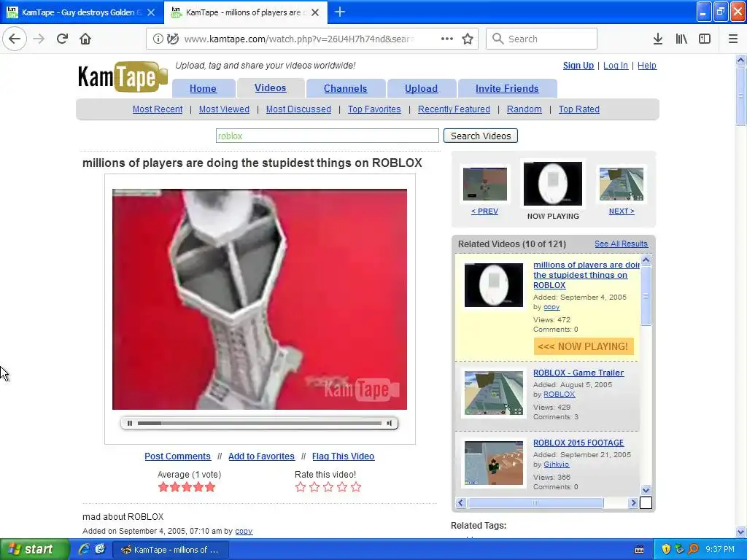Viewport: 747px width, 560px height.
Task: Open a new tab with plus button
Action: [340, 12]
